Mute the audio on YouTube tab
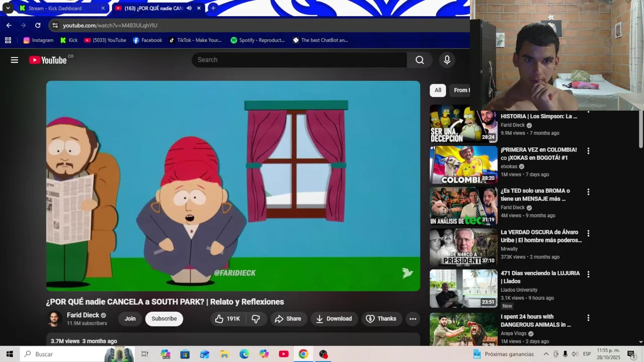This screenshot has width=644, height=362. click(189, 8)
